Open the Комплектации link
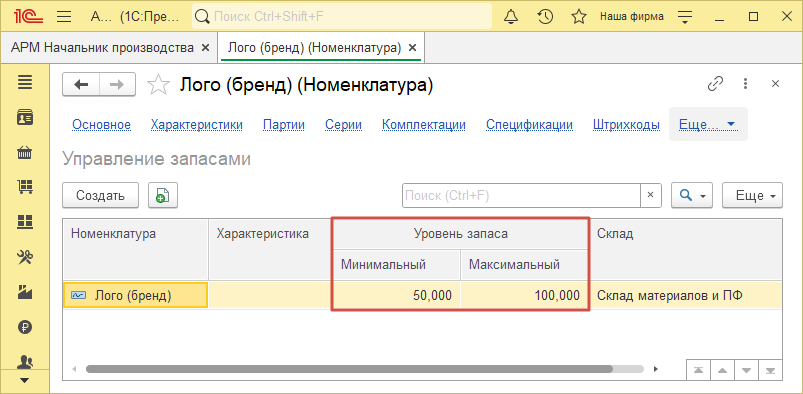Image resolution: width=803 pixels, height=394 pixels. click(x=424, y=125)
